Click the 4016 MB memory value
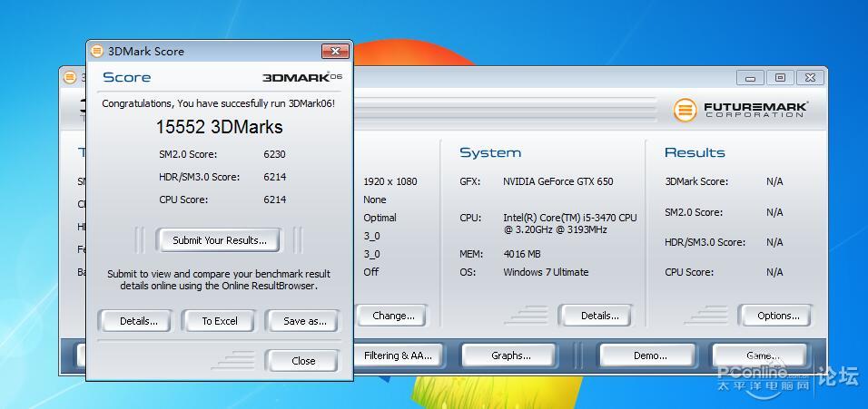 click(522, 254)
